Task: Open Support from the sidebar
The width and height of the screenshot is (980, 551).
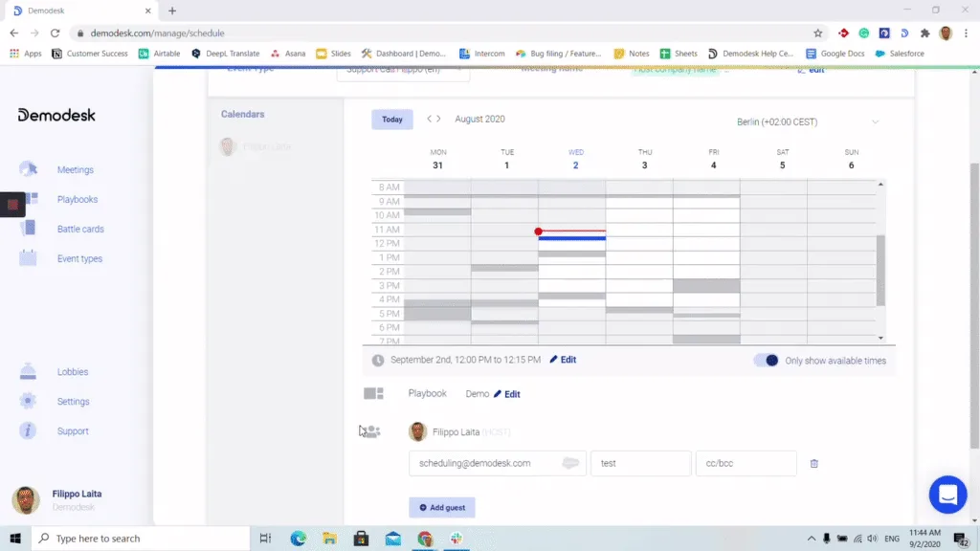Action: [73, 431]
